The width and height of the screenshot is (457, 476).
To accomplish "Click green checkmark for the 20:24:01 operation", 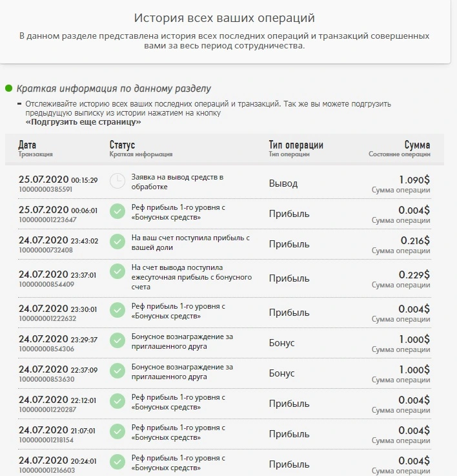I will 117,462.
